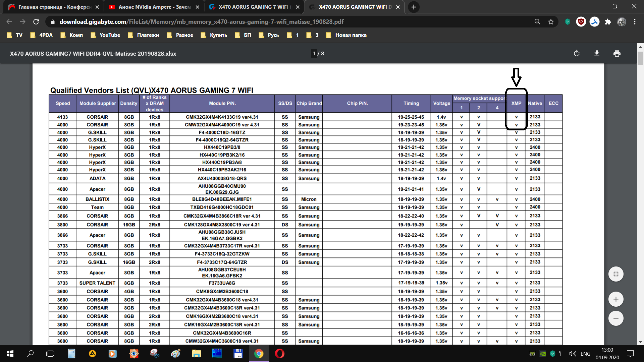Open the browser zoom magnifier icon
The height and width of the screenshot is (362, 644).
click(x=537, y=22)
